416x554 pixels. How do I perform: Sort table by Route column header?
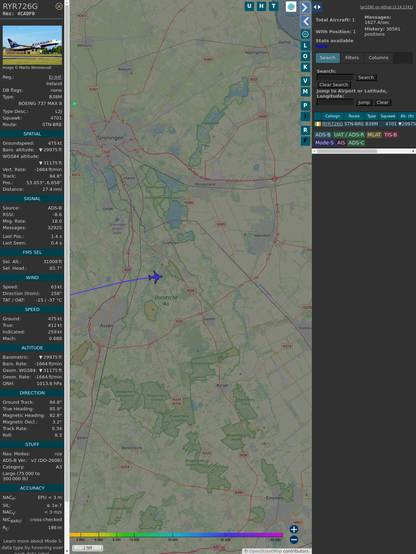point(354,116)
